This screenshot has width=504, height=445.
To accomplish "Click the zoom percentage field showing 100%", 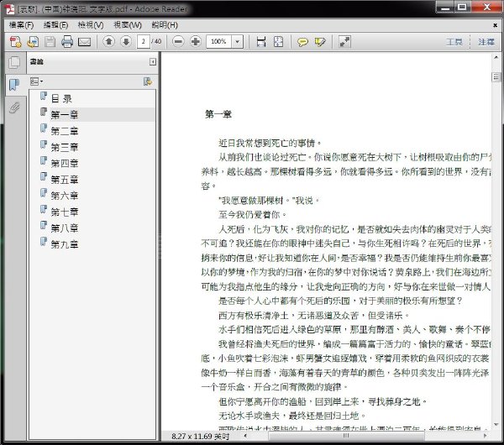I will pyautogui.click(x=219, y=41).
